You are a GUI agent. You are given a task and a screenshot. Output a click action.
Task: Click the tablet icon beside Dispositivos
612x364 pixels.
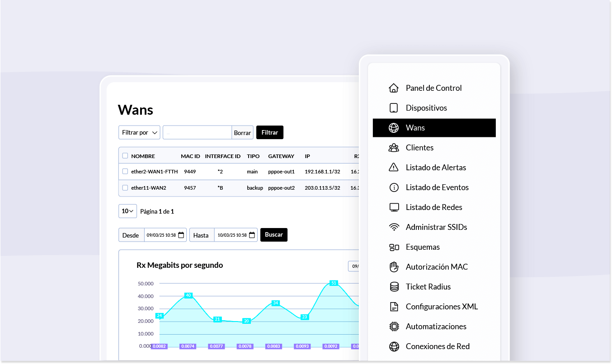point(394,108)
